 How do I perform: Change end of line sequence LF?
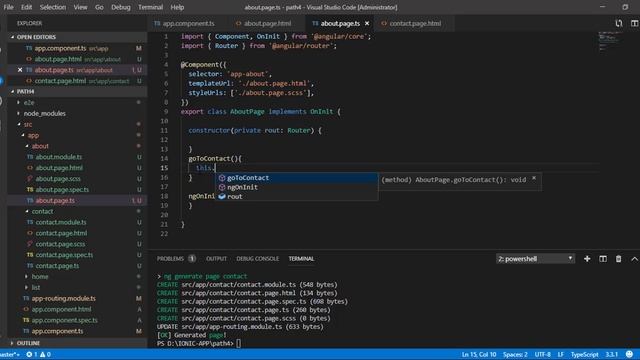(x=561, y=354)
